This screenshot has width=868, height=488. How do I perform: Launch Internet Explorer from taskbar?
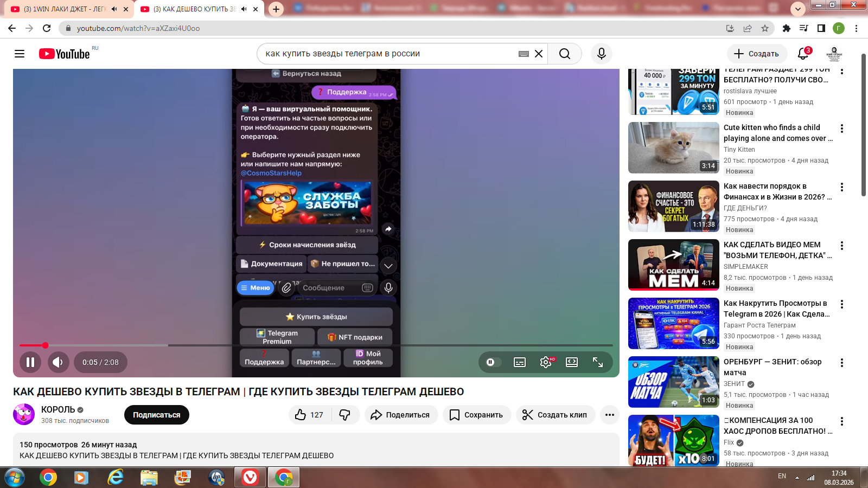[x=115, y=478]
